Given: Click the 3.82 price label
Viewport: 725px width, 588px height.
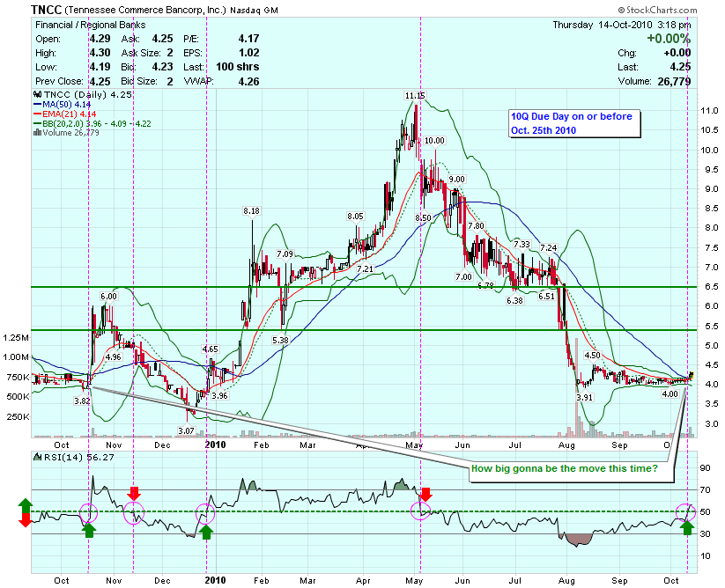Looking at the screenshot, I should coord(82,401).
